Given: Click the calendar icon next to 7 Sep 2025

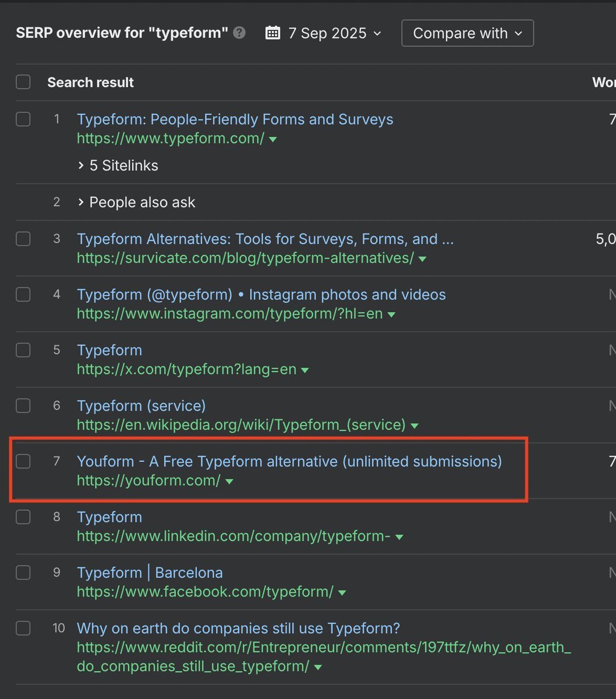Looking at the screenshot, I should click(x=272, y=33).
